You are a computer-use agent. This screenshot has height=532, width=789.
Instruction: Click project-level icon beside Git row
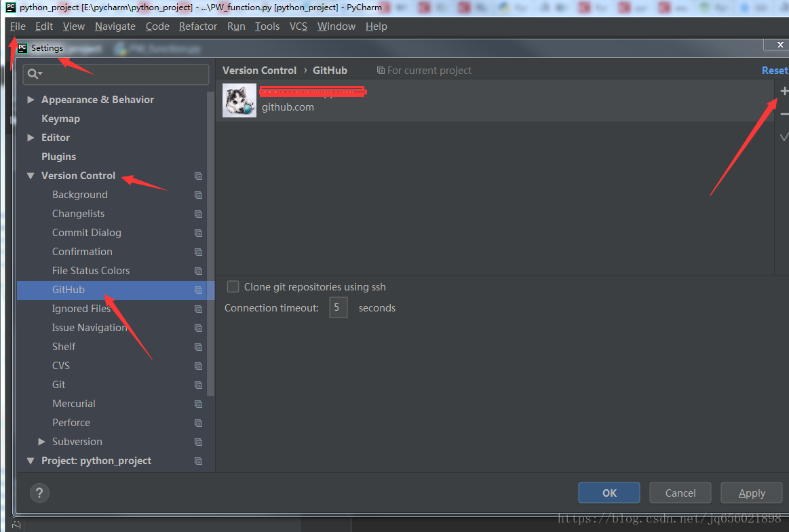[x=198, y=385]
